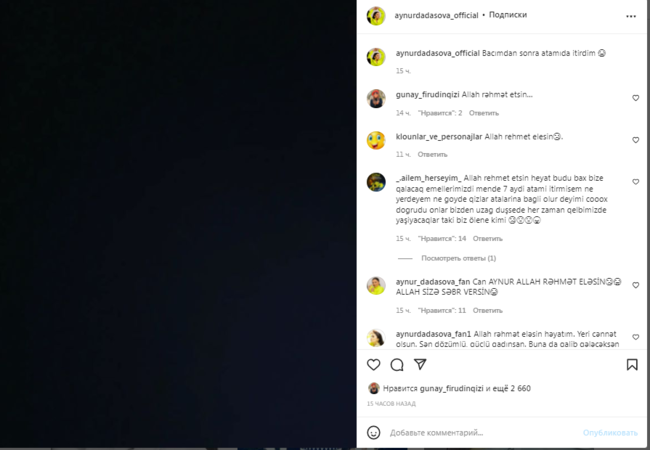
Task: Save post with the bookmark icon
Action: click(x=632, y=365)
